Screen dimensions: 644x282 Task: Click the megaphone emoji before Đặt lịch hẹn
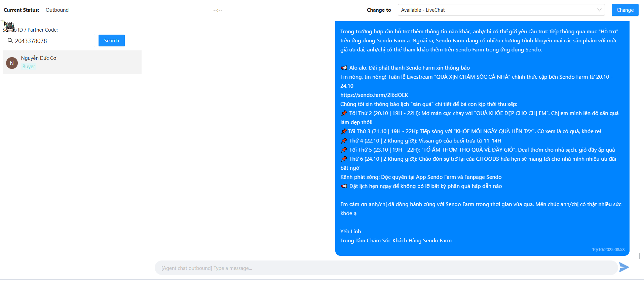(x=344, y=186)
